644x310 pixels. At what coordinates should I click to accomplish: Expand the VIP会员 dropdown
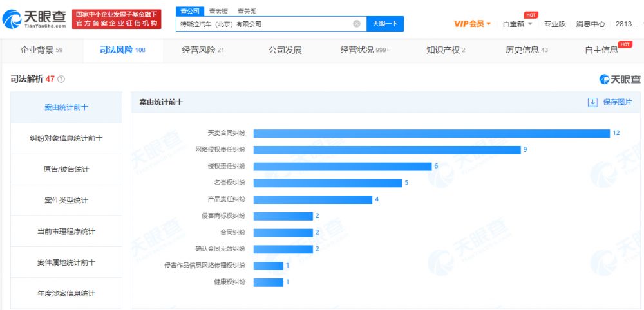[488, 24]
